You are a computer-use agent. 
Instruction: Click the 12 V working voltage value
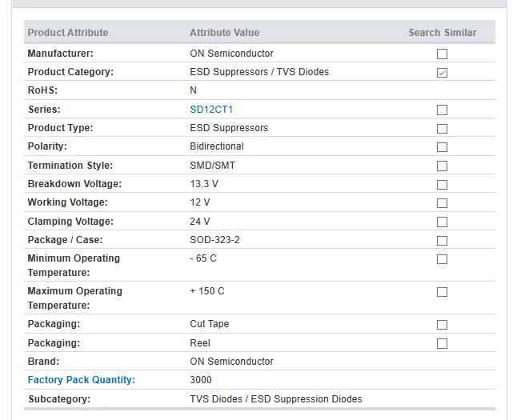click(200, 202)
